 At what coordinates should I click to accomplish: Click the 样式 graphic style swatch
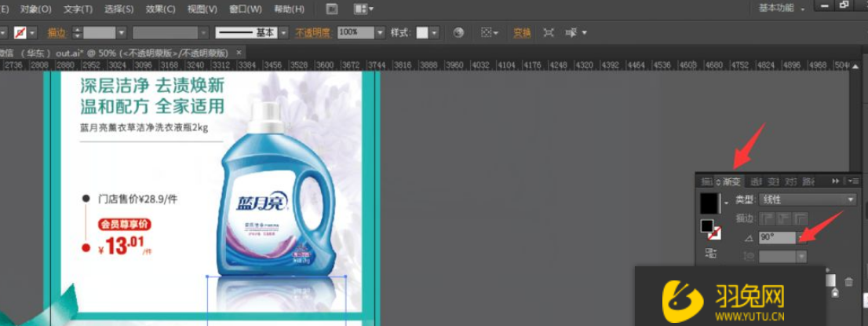tap(421, 33)
